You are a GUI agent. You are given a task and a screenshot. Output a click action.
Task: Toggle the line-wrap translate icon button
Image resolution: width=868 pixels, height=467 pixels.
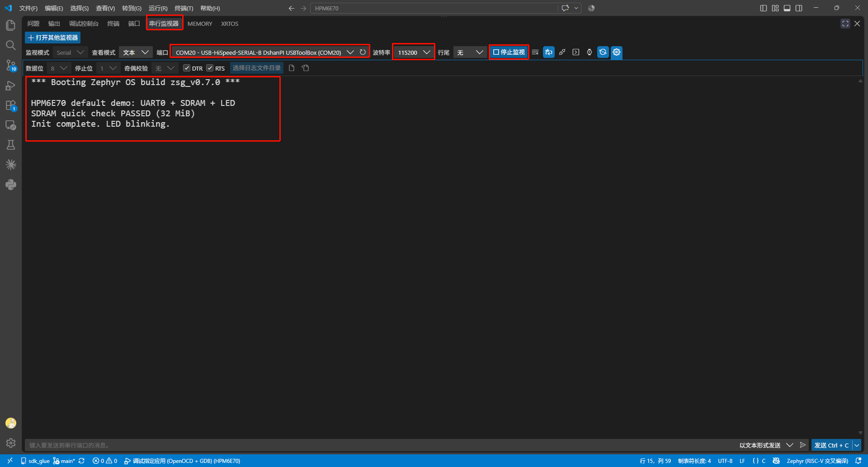[x=549, y=52]
